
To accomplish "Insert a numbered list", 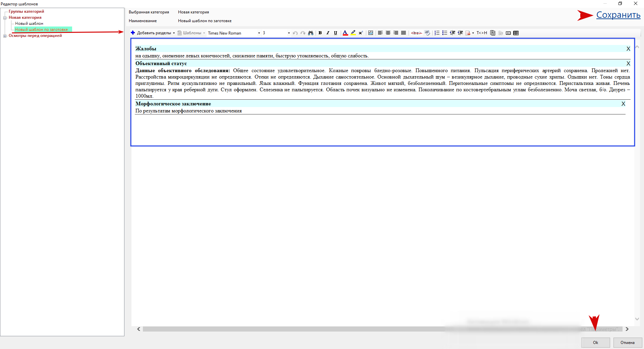I will (x=437, y=33).
